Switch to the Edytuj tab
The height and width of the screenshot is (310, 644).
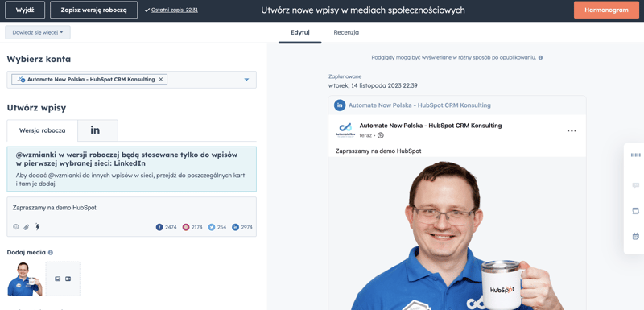(x=299, y=32)
